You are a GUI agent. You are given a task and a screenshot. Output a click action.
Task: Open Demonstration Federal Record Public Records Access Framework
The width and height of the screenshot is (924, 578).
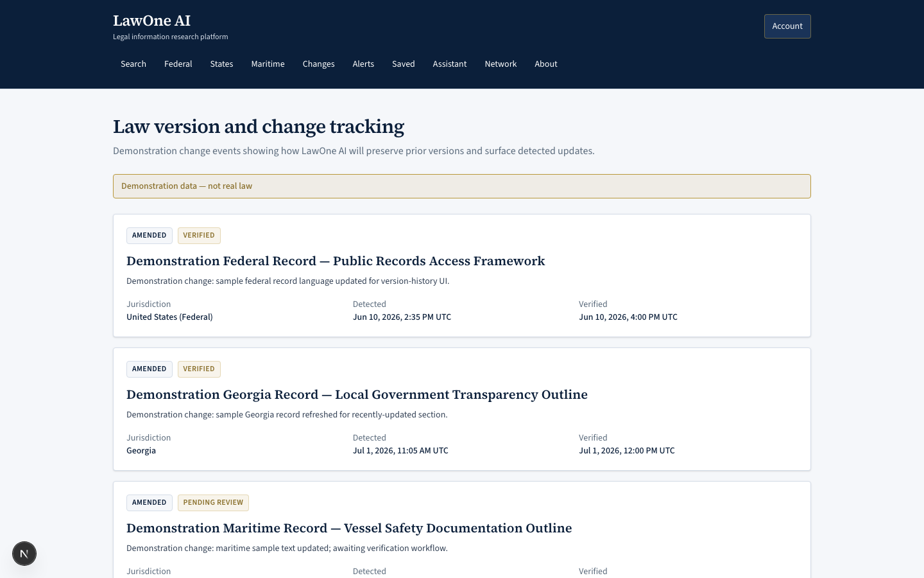[336, 261]
